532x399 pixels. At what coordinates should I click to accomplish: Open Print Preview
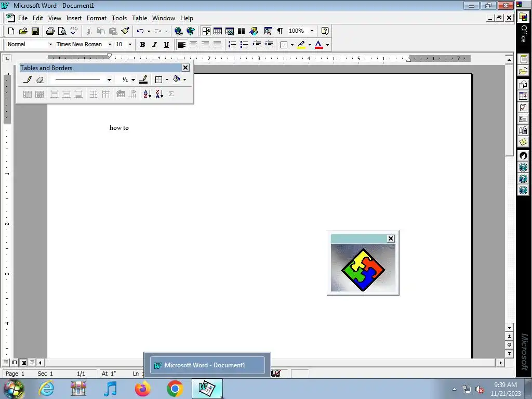62,31
